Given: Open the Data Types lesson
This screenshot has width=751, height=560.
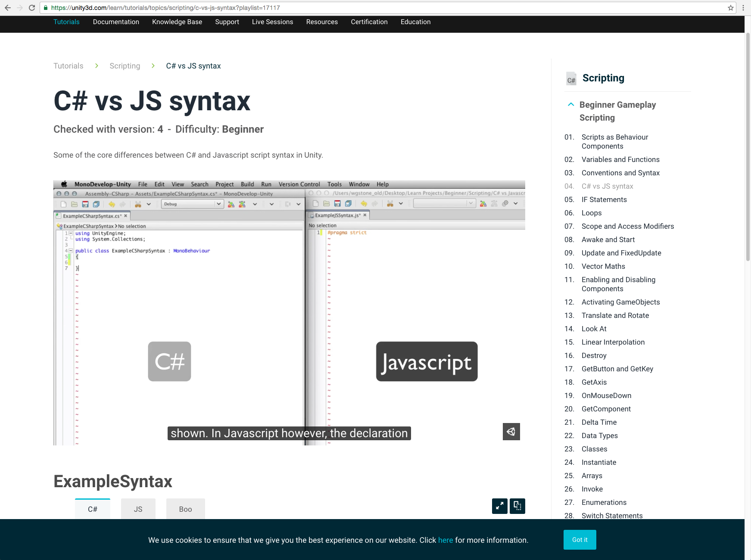Looking at the screenshot, I should click(600, 436).
